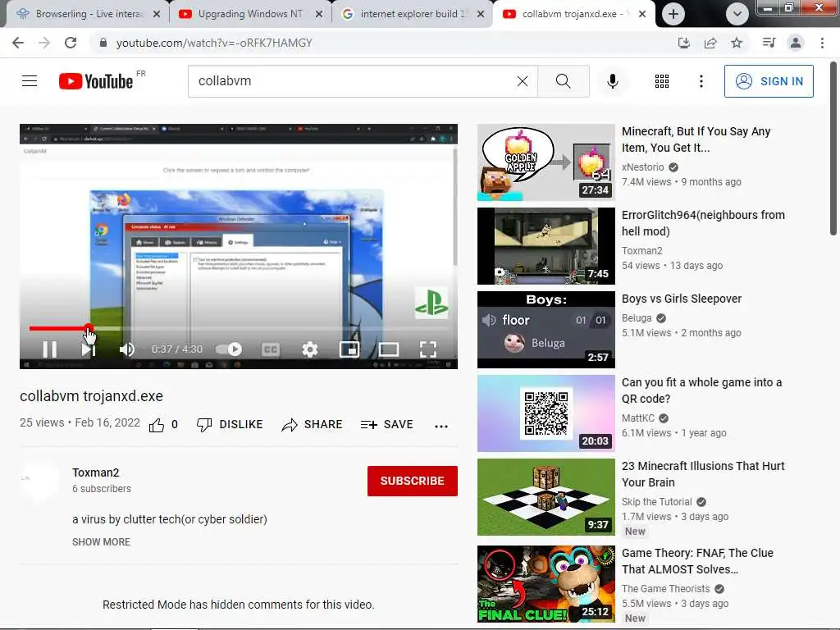The height and width of the screenshot is (630, 840).
Task: Switch to theater mode
Action: point(388,349)
